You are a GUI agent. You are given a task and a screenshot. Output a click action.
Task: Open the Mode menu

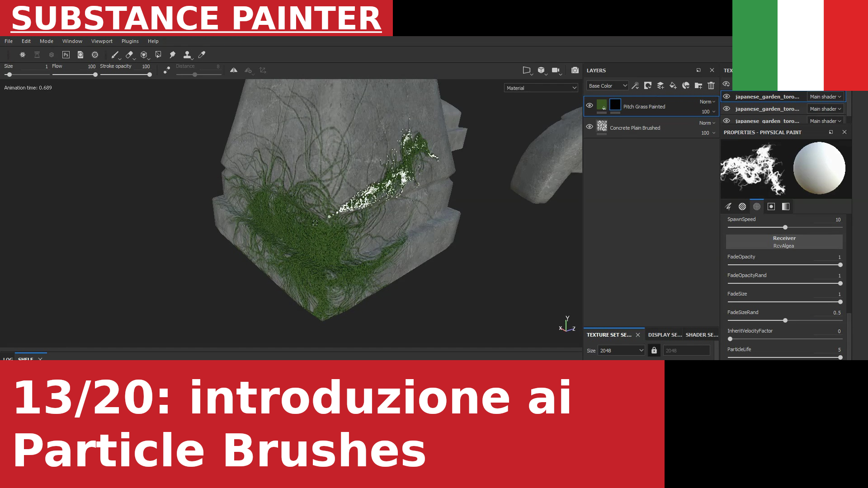click(x=47, y=41)
